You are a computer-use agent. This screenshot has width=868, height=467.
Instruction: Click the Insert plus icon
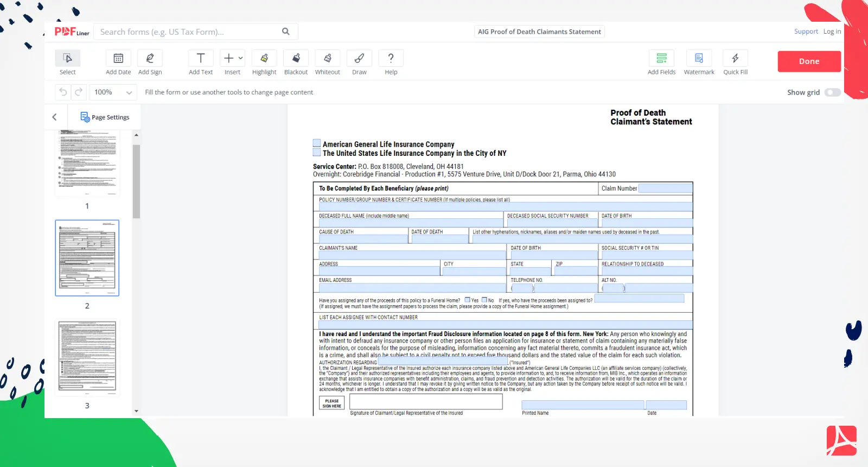point(229,58)
